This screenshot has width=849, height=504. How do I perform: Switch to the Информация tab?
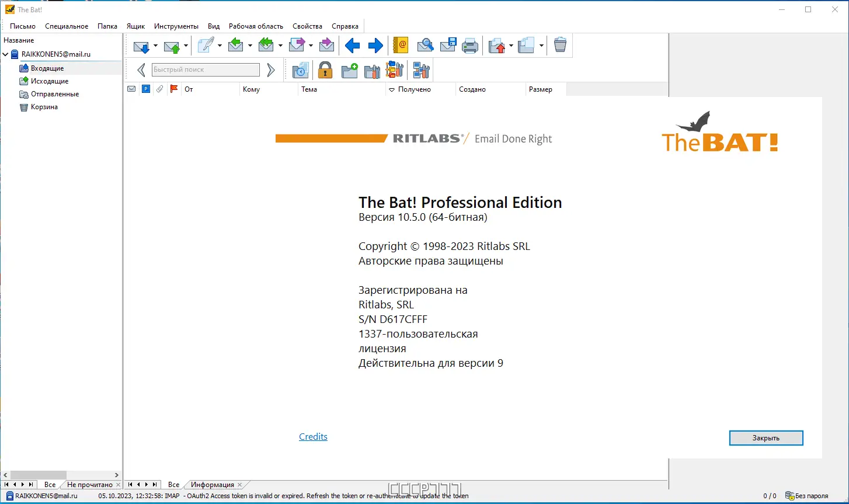pos(213,485)
